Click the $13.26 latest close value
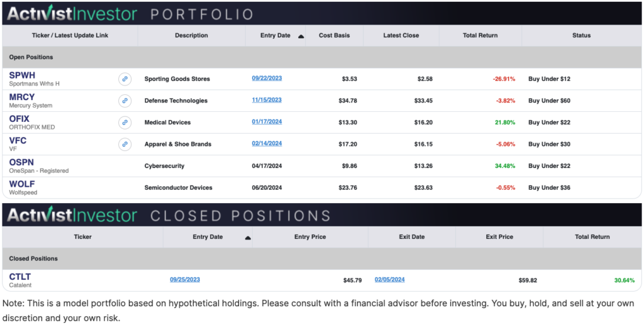Screen dimensions: 644x325 point(423,166)
